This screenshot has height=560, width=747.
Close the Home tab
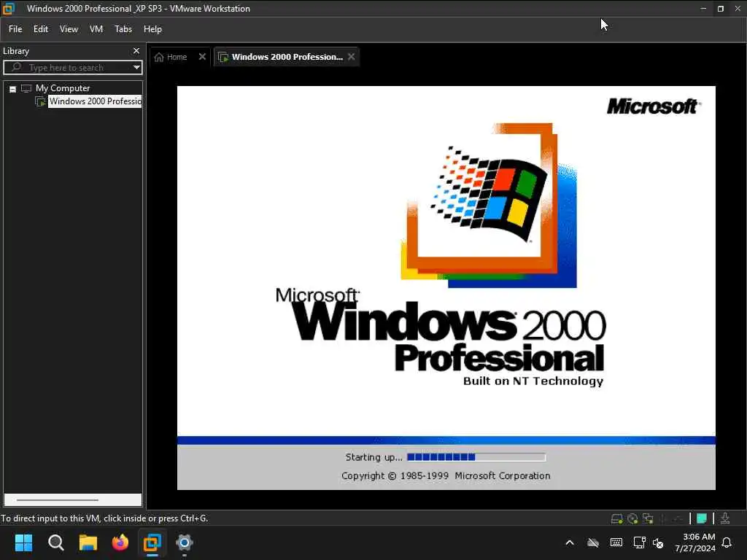tap(202, 57)
